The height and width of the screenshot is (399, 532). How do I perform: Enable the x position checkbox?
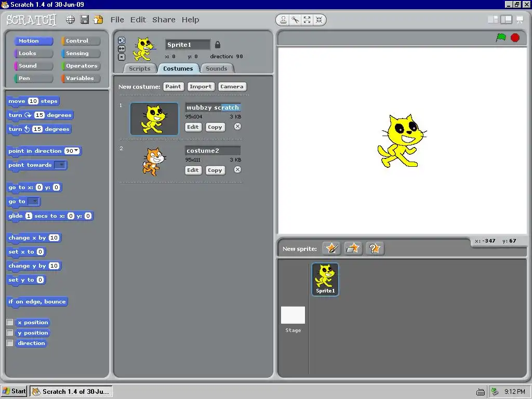click(10, 322)
